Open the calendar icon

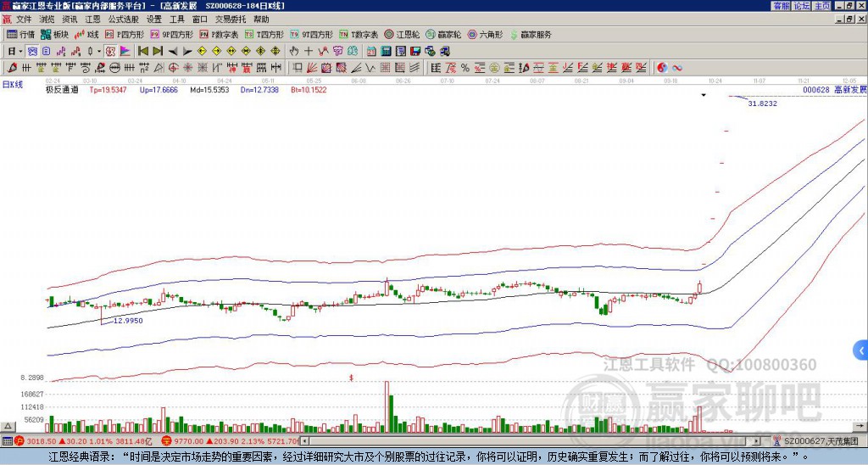click(x=371, y=52)
